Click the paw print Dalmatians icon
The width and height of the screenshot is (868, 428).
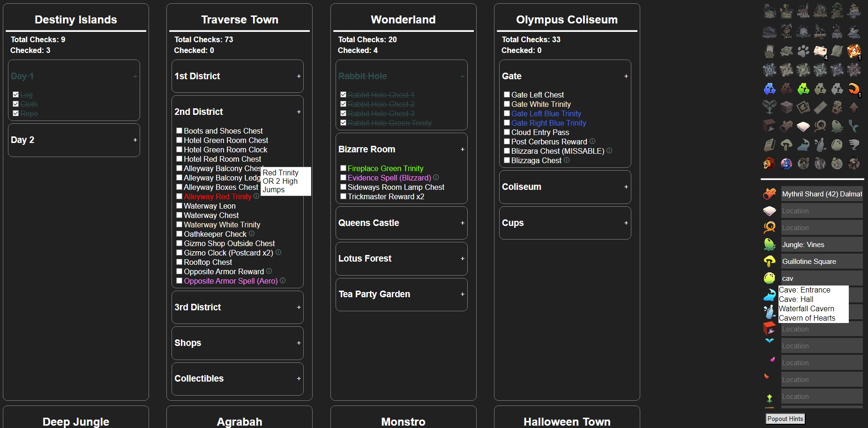[803, 51]
